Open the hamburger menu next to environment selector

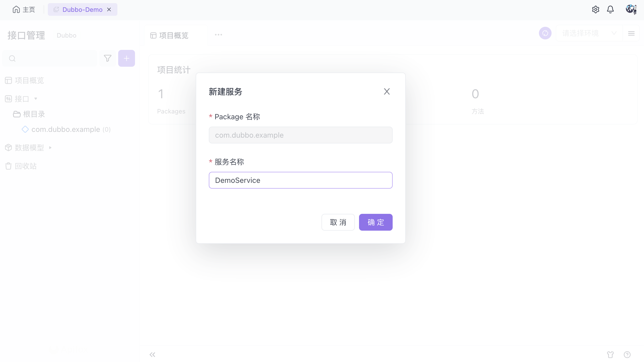click(631, 33)
